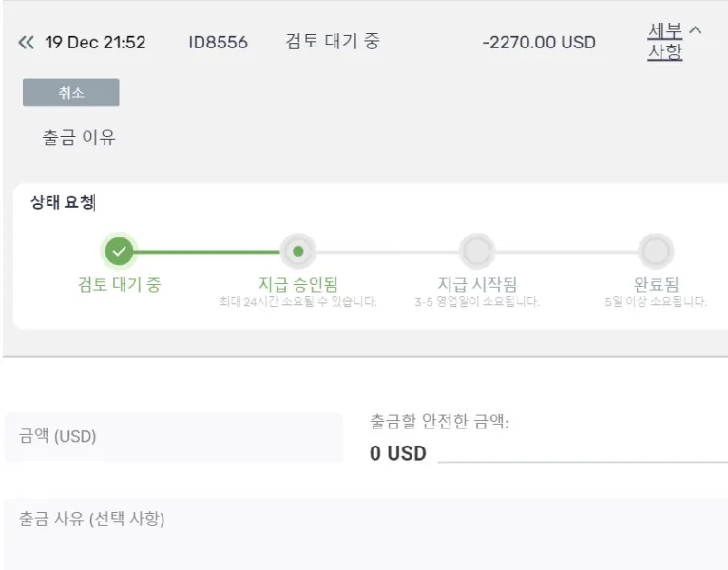This screenshot has height=570, width=728.
Task: Click the 0 USD safe withdrawal amount
Action: 397,453
